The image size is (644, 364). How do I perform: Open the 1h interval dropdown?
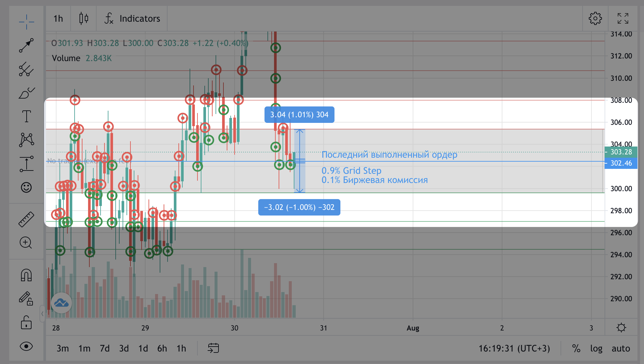pyautogui.click(x=58, y=19)
